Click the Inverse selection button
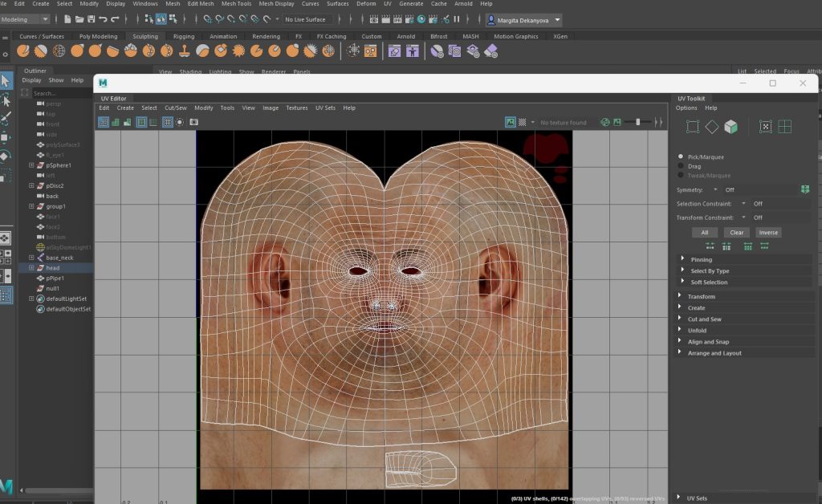Image resolution: width=822 pixels, height=504 pixels. point(768,233)
